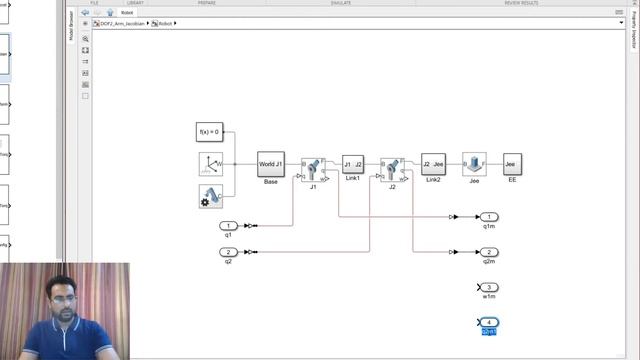Select the Link2 block
640x360 pixels.
pyautogui.click(x=433, y=164)
